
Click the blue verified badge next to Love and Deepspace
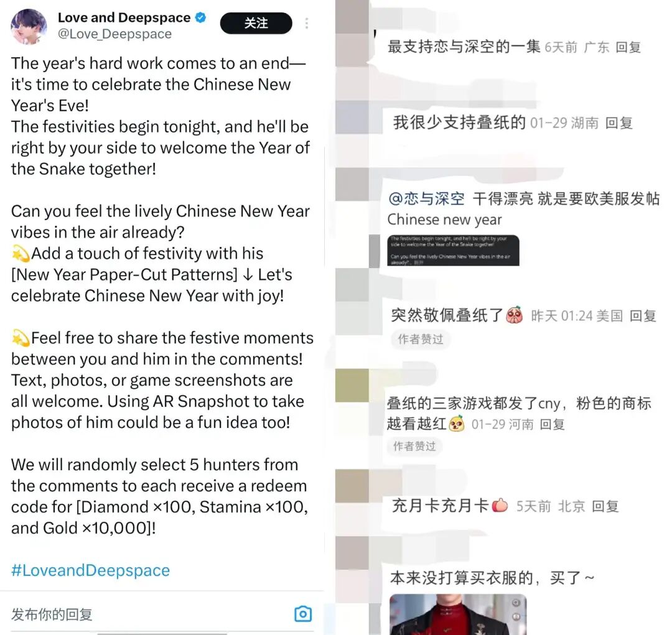coord(200,17)
